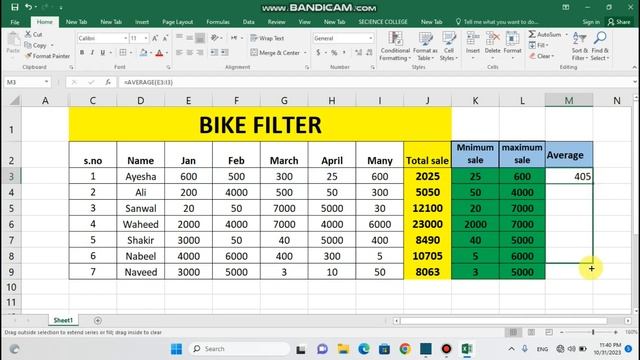Click the Share button
This screenshot has width=640, height=360.
[619, 22]
